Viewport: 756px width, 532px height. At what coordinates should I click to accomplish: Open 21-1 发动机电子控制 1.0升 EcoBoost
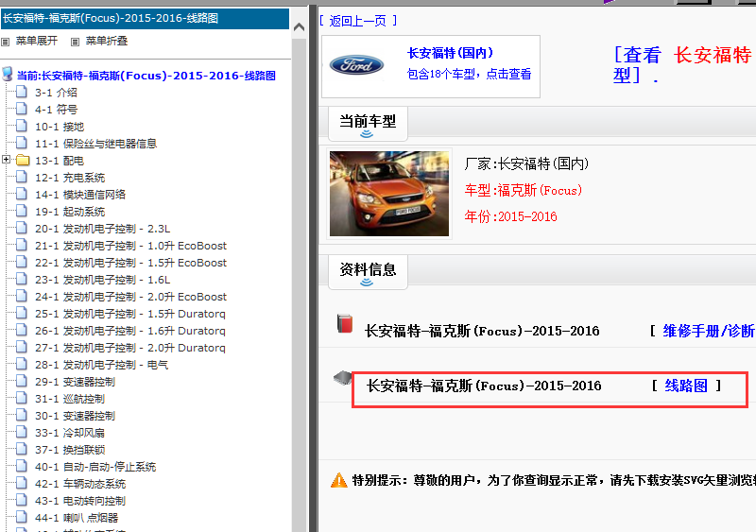pos(130,246)
